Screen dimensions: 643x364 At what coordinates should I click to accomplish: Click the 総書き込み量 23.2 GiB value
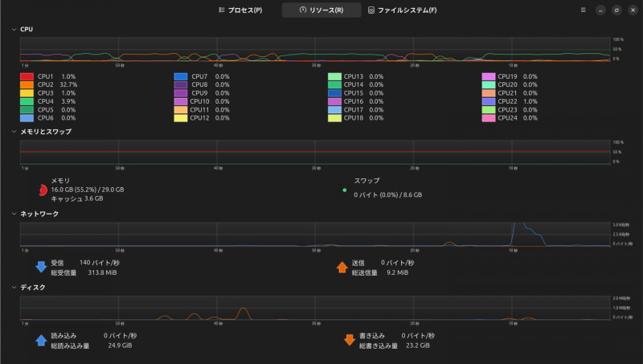coord(418,346)
